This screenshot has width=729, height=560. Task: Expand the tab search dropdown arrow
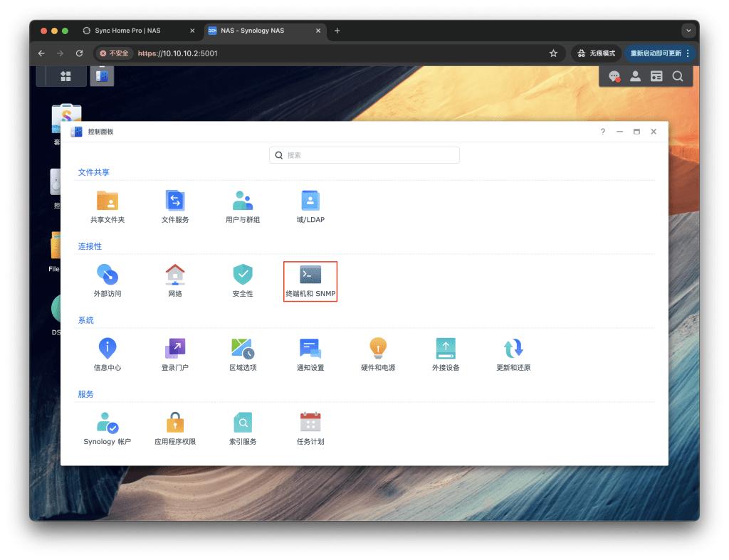point(688,31)
